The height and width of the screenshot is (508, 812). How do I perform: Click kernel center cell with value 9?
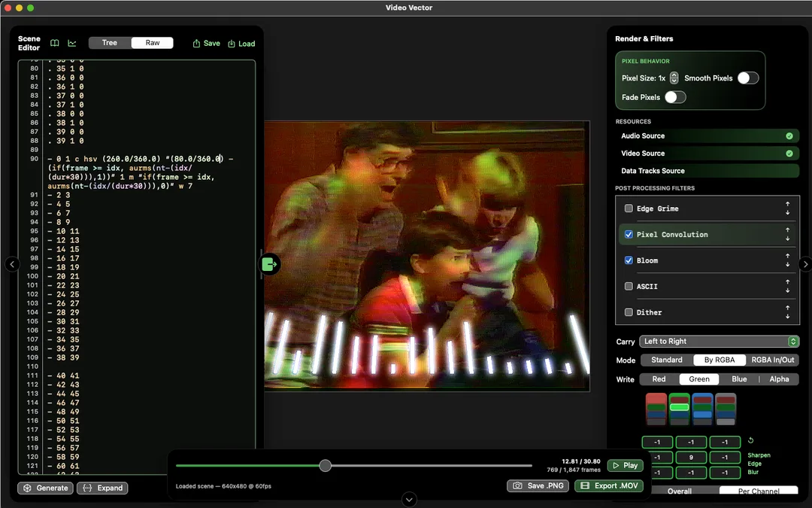[x=691, y=458]
